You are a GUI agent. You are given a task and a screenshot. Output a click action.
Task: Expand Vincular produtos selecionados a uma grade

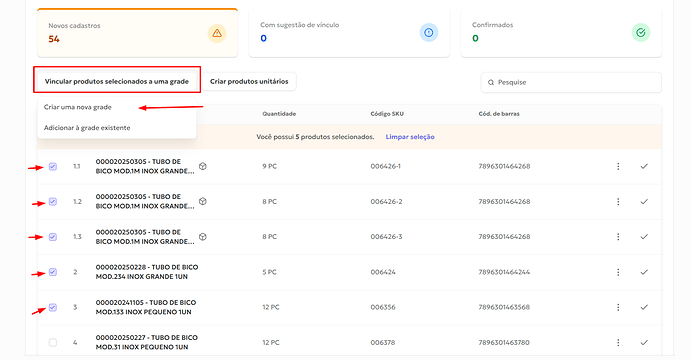[x=117, y=81]
